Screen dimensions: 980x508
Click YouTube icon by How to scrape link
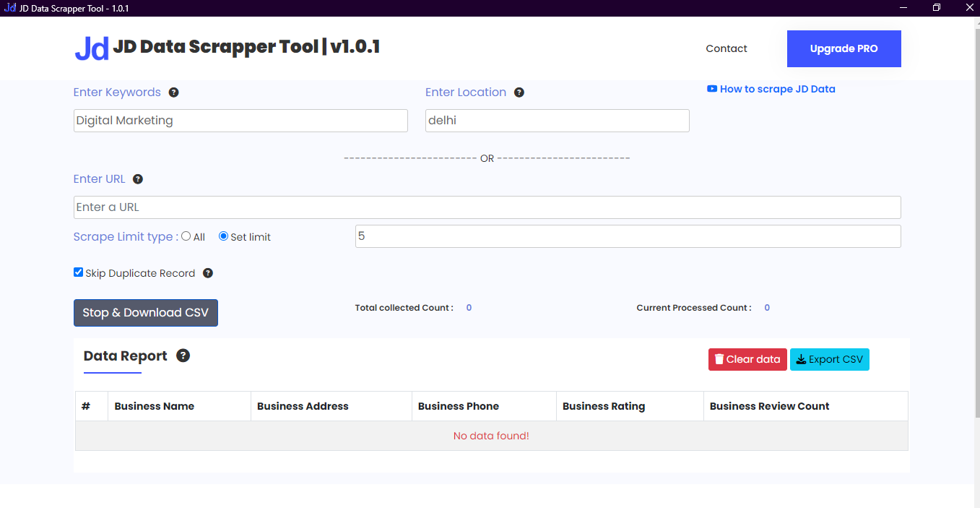pyautogui.click(x=712, y=89)
